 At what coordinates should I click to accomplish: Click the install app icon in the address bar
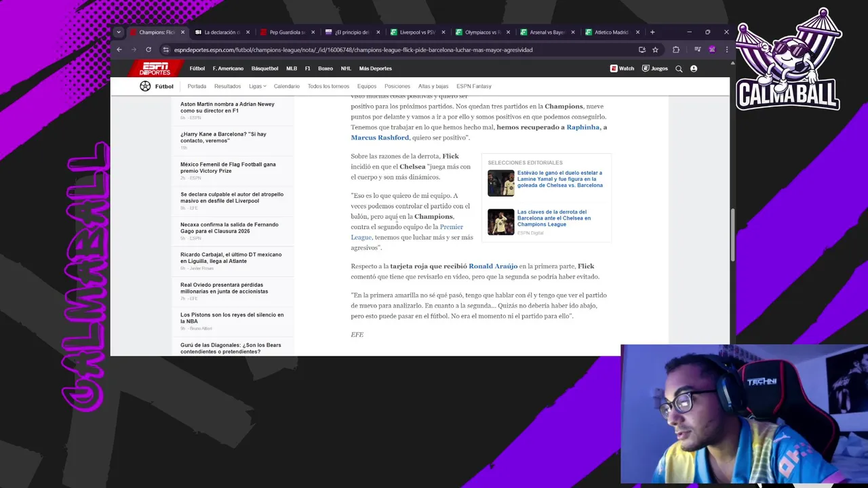[642, 49]
